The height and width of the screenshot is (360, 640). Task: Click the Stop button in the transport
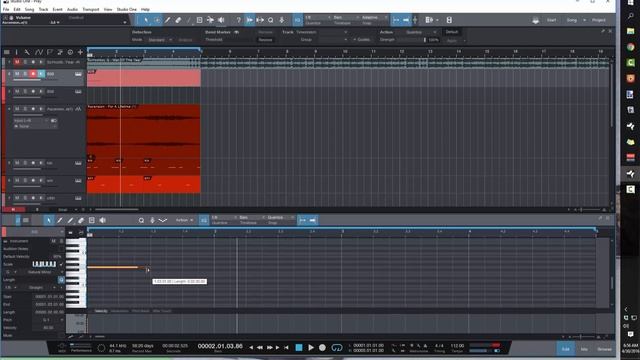coord(299,347)
